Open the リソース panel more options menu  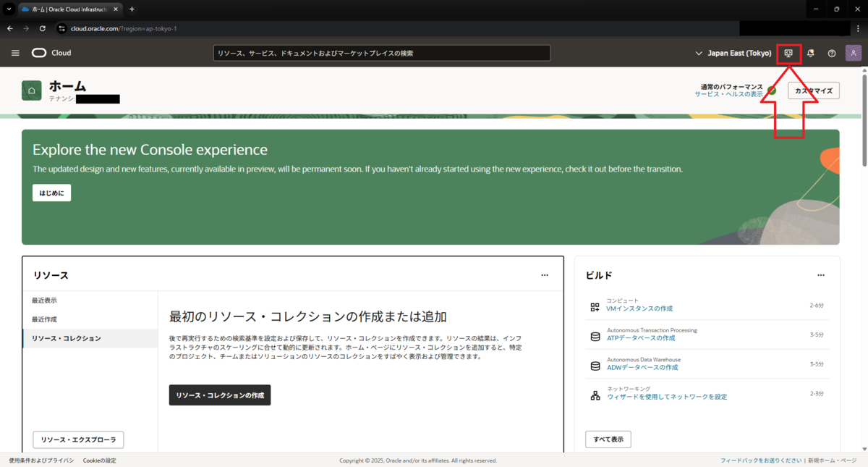tap(545, 275)
